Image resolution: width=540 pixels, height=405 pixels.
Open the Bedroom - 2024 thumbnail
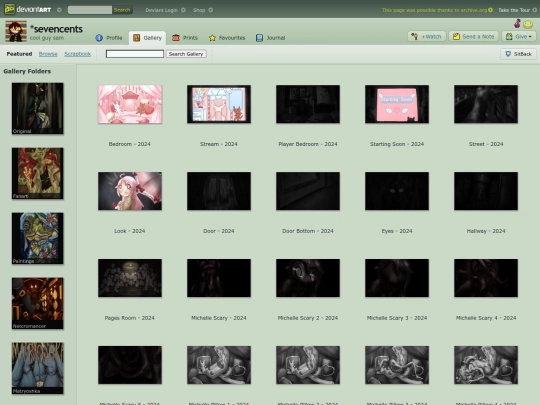pyautogui.click(x=130, y=104)
